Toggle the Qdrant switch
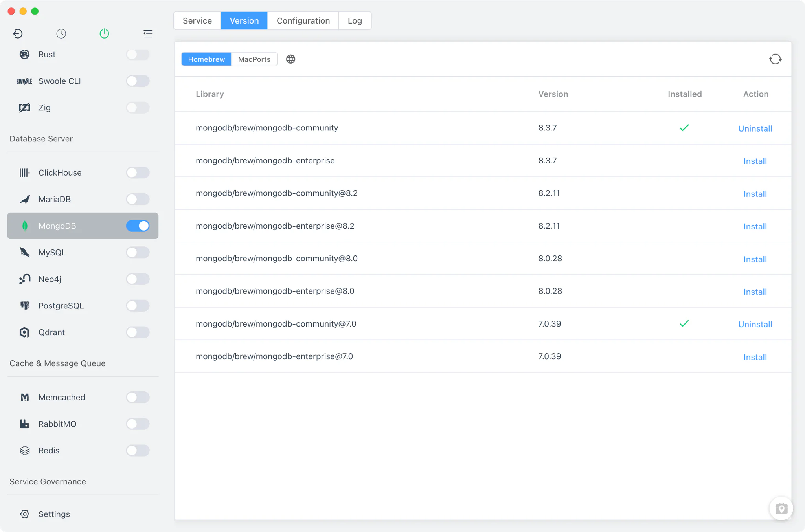Viewport: 805px width, 532px height. tap(138, 332)
